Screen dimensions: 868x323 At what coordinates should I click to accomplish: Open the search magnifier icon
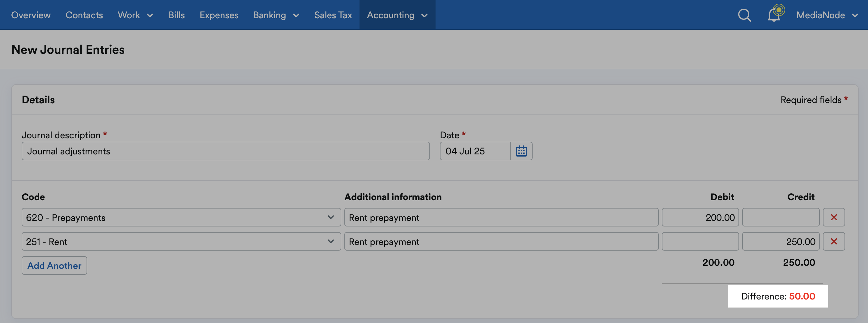(744, 15)
